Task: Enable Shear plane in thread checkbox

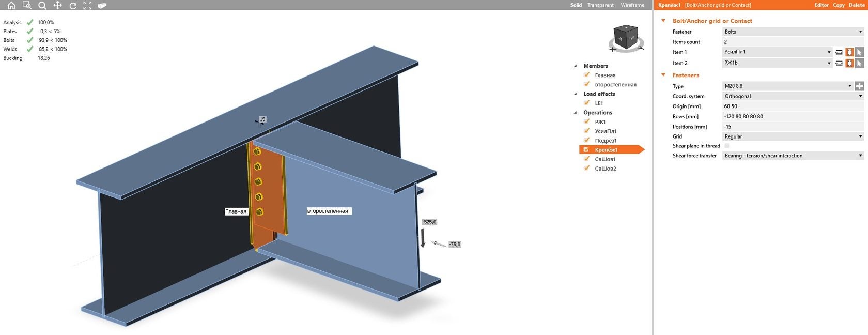Action: [727, 146]
